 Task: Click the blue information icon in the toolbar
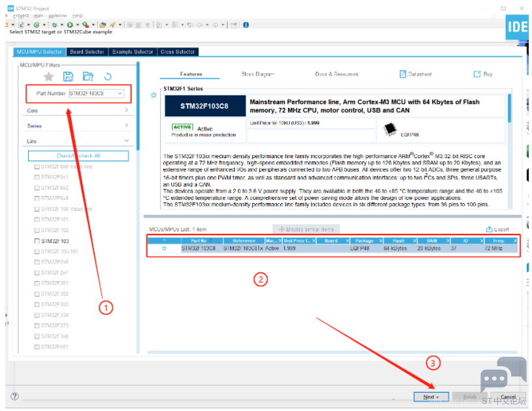point(246,25)
